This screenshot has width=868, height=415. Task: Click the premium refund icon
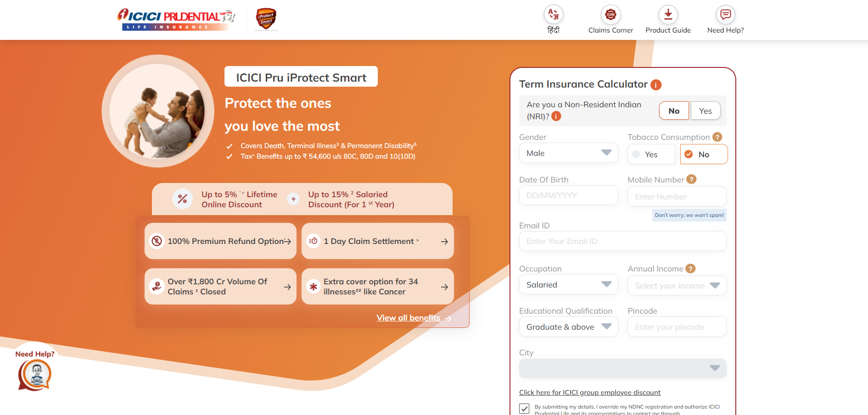[x=157, y=241]
